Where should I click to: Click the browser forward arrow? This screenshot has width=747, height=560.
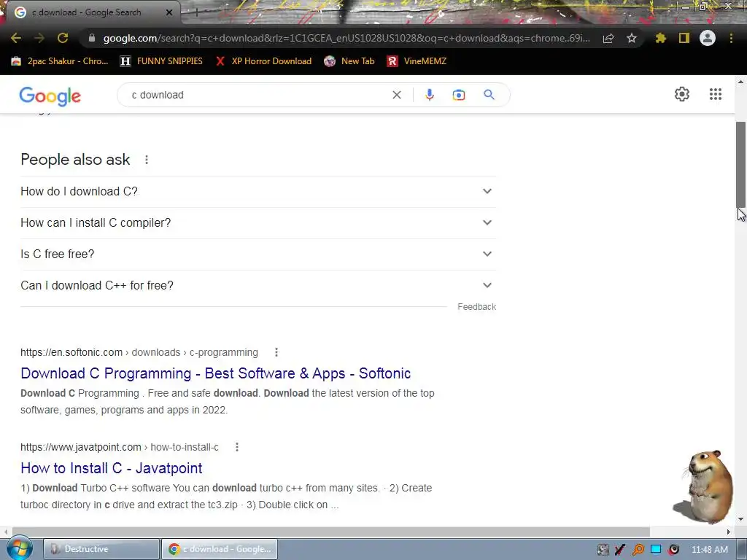[39, 38]
